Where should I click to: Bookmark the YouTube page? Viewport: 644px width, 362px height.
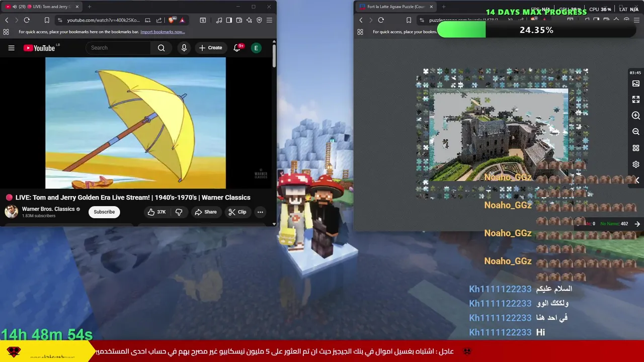47,20
